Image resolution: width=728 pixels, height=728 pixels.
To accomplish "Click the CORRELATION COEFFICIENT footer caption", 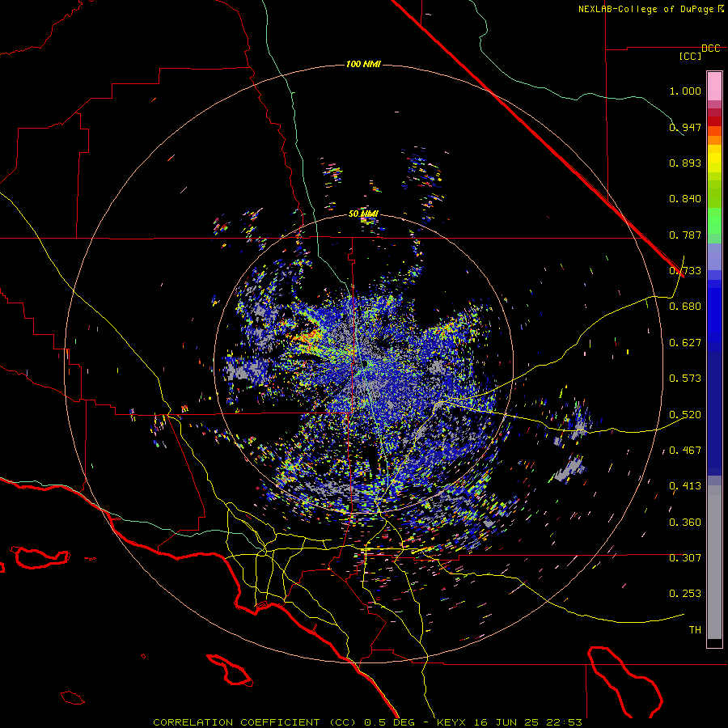I will (367, 722).
